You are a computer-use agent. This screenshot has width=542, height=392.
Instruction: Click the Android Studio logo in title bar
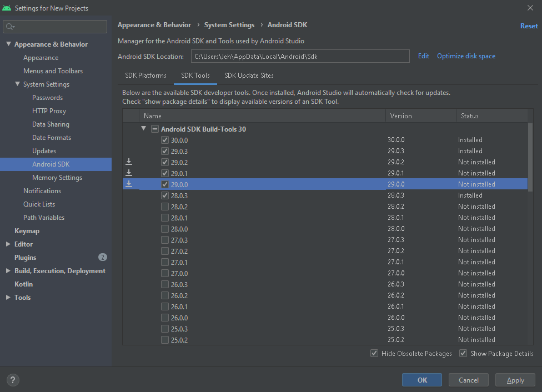7,8
